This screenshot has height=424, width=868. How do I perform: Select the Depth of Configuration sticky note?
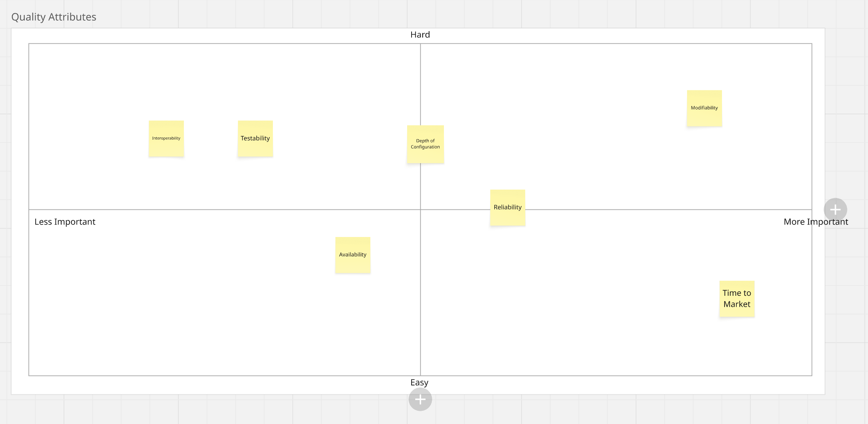click(x=426, y=144)
